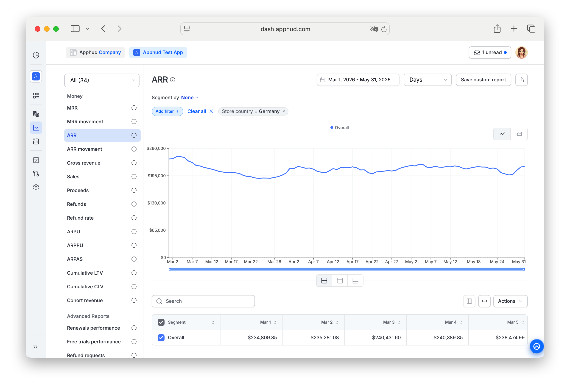Viewport: 570px width, 392px height.
Task: Toggle the table width expand arrows icon
Action: click(484, 301)
